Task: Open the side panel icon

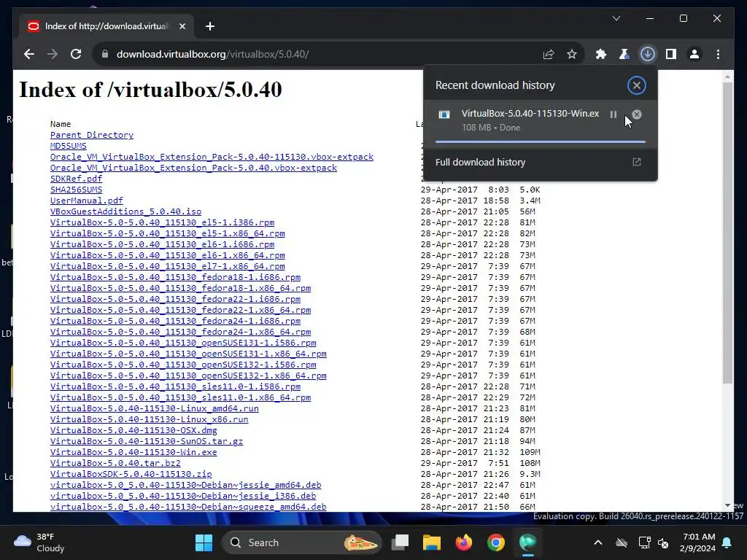Action: (671, 54)
